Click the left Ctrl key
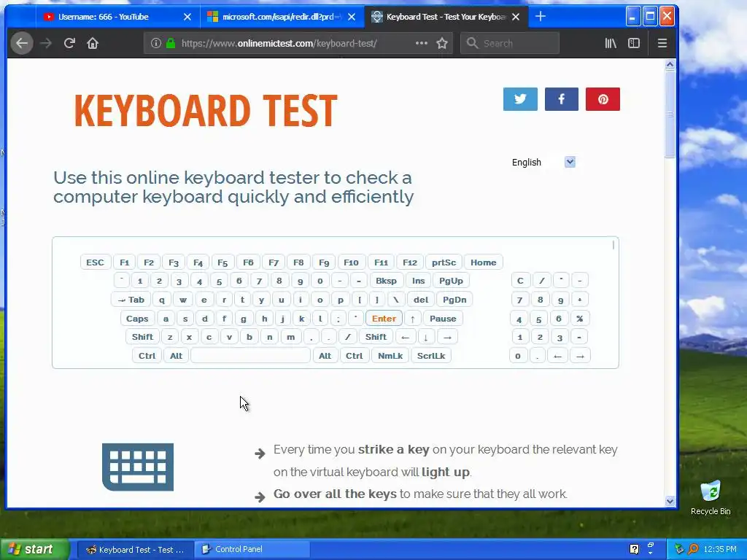The height and width of the screenshot is (560, 747). coord(147,356)
